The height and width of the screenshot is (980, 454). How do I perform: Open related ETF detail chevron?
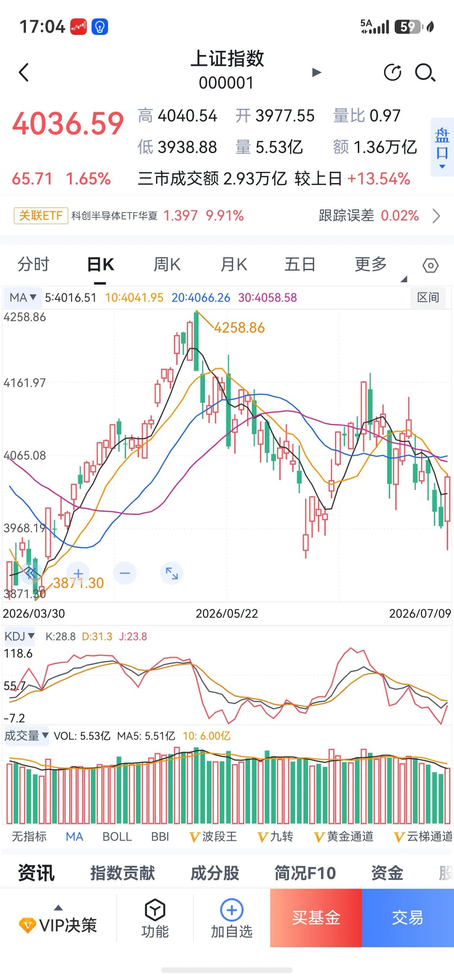436,216
